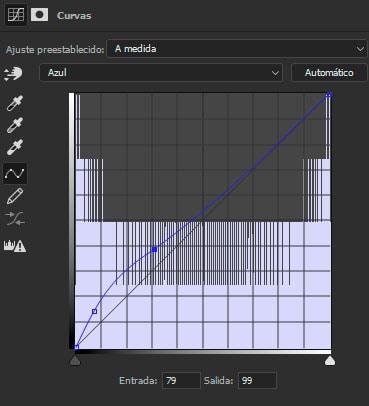
Task: Pick the white point eyedropper
Action: pos(15,147)
